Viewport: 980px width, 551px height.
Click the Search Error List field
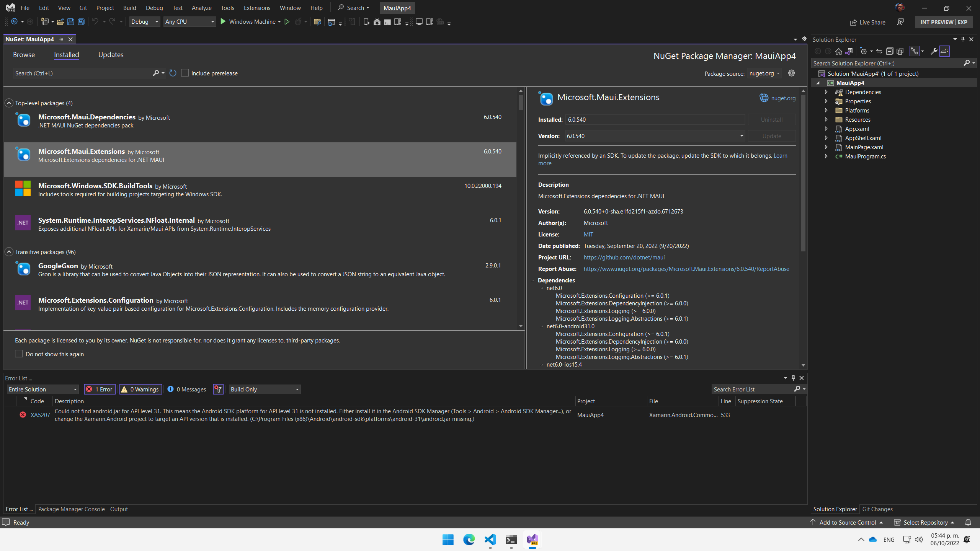tap(750, 389)
